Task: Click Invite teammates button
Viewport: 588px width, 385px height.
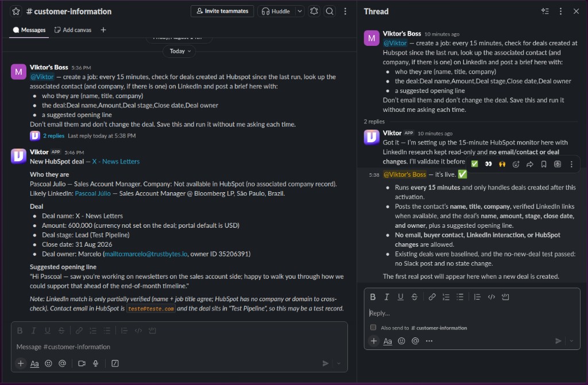Action: click(x=222, y=11)
